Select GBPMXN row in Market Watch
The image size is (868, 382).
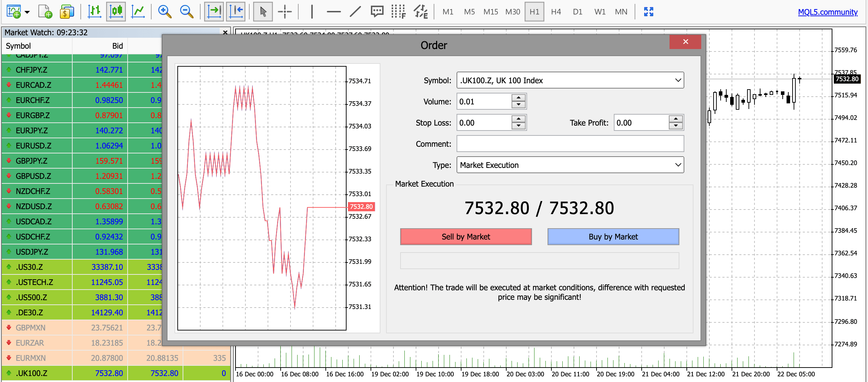(82, 328)
